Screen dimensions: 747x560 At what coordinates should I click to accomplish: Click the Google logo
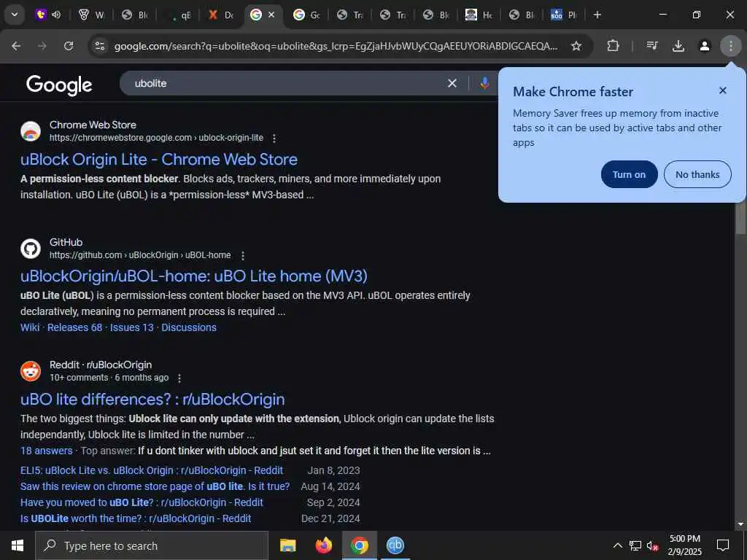[59, 85]
